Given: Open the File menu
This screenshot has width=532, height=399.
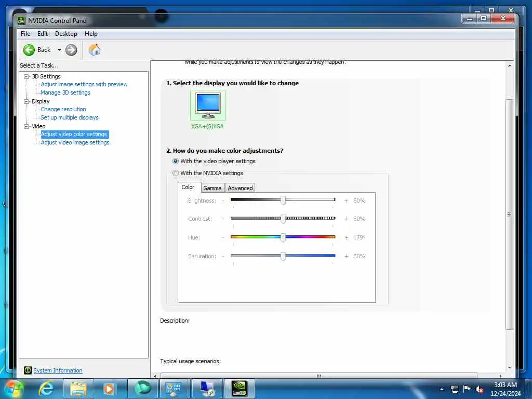Looking at the screenshot, I should [25, 34].
